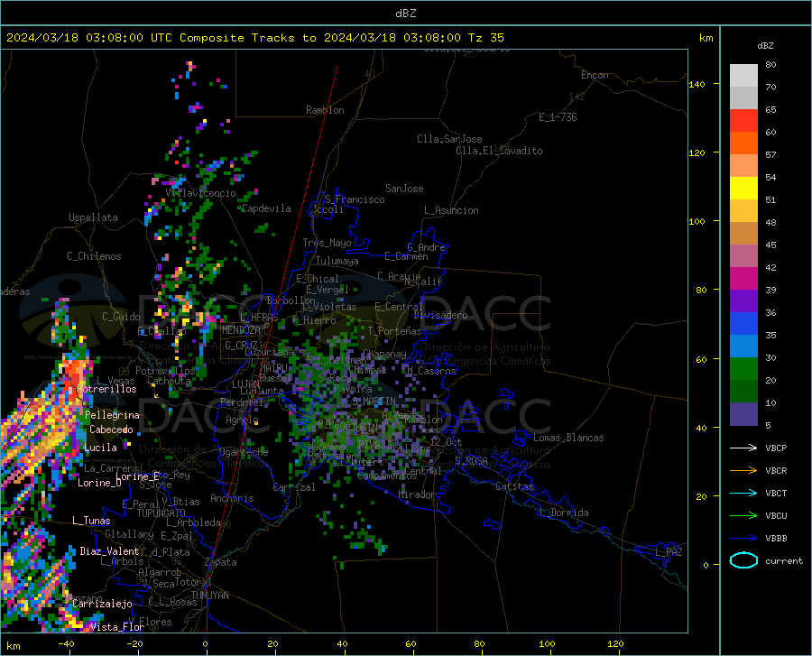The height and width of the screenshot is (656, 812).
Task: Click the blue VBBB arrow legend icon
Action: pos(743,539)
